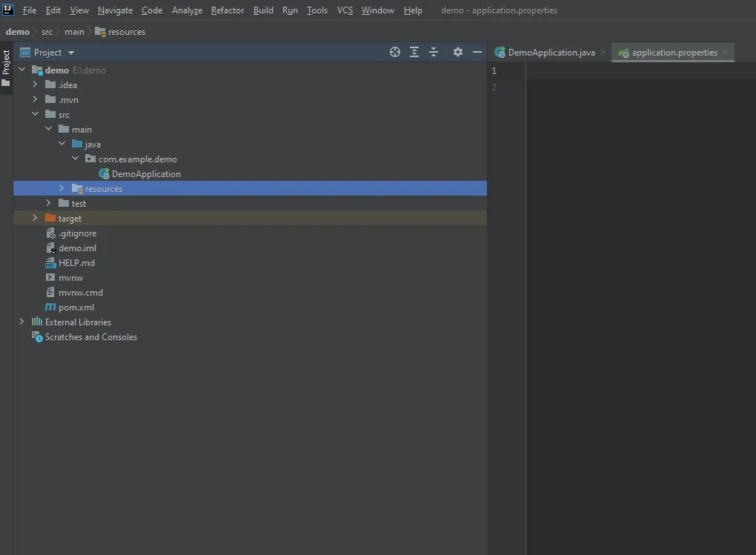Screen dimensions: 756x555
Task: Click the Scratches and Consoles icon
Action: coord(37,336)
